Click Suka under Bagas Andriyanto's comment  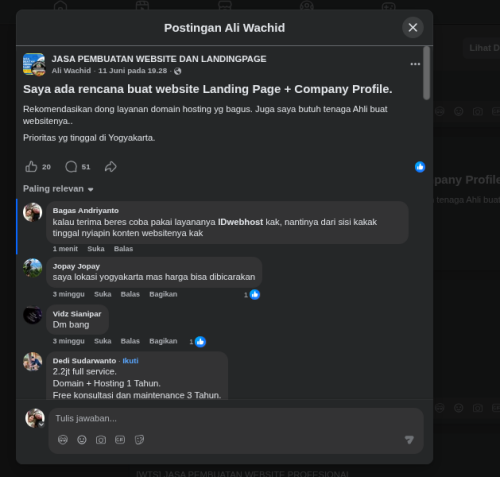tap(96, 249)
